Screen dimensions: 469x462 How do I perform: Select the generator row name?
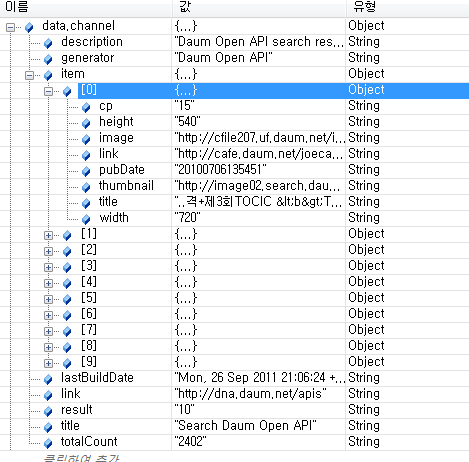click(88, 58)
